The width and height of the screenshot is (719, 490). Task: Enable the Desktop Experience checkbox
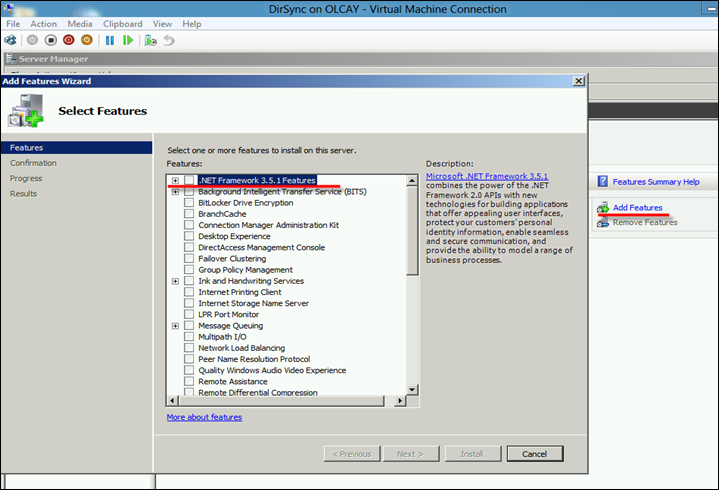189,236
